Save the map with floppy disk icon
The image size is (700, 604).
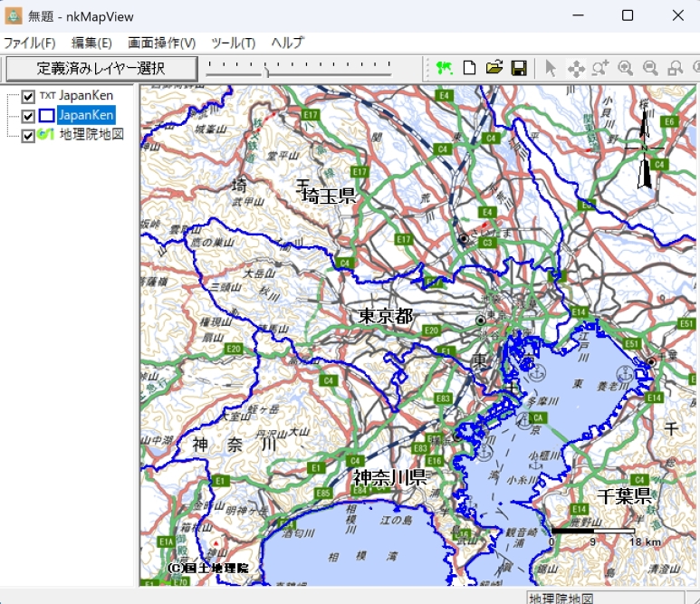pyautogui.click(x=519, y=68)
